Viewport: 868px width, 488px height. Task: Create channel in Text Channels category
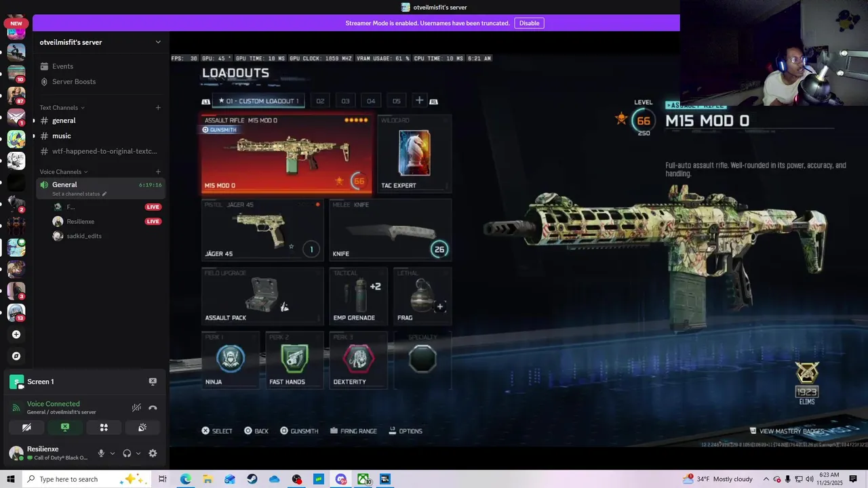pos(158,107)
